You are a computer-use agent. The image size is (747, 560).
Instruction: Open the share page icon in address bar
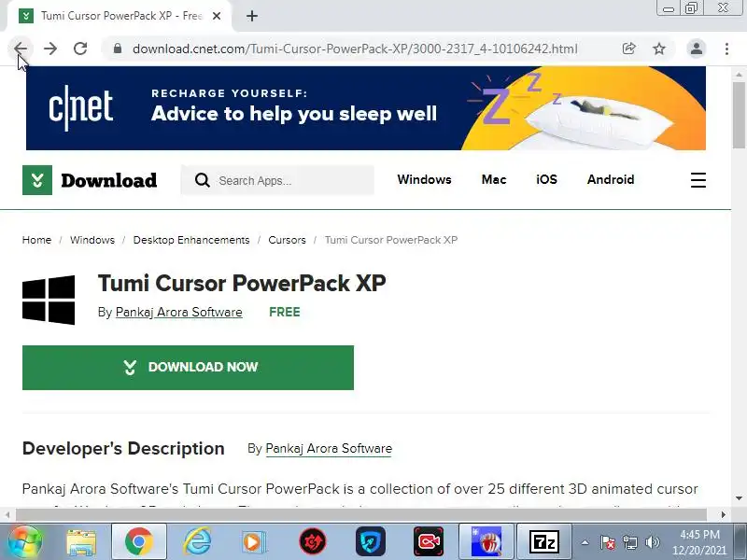coord(628,49)
